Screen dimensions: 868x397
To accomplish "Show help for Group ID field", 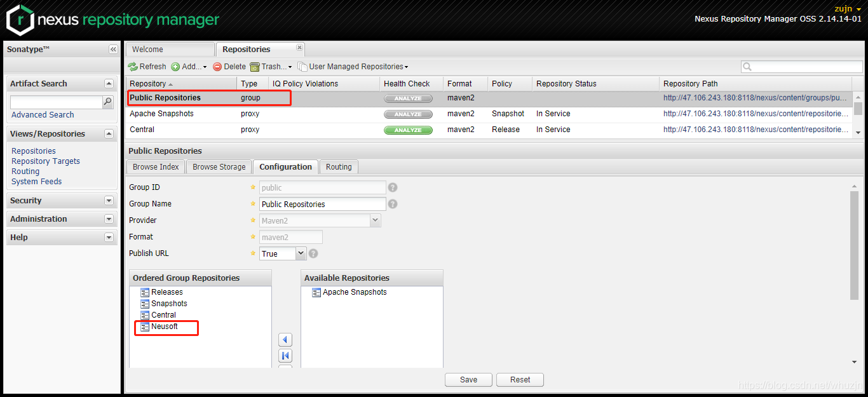I will pyautogui.click(x=393, y=187).
